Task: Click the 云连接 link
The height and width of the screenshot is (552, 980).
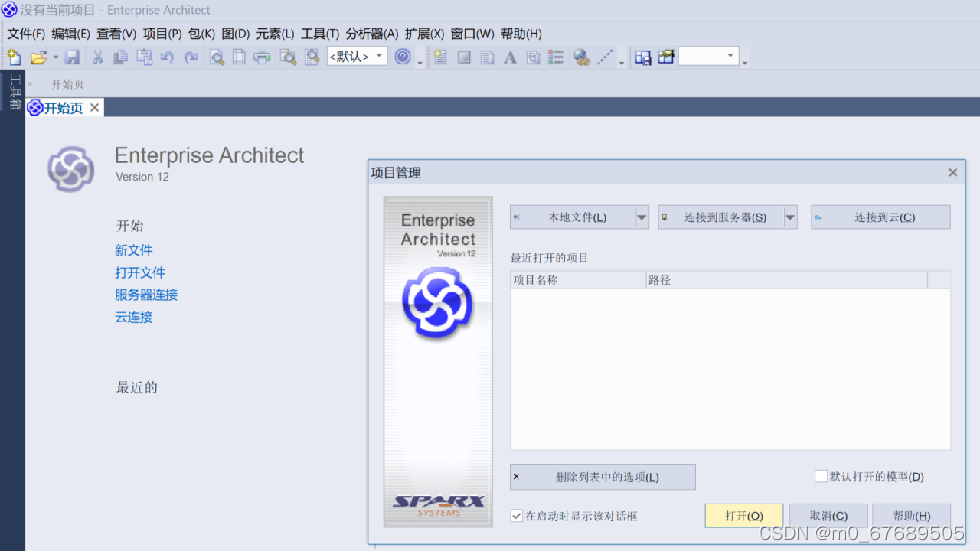Action: pos(134,317)
